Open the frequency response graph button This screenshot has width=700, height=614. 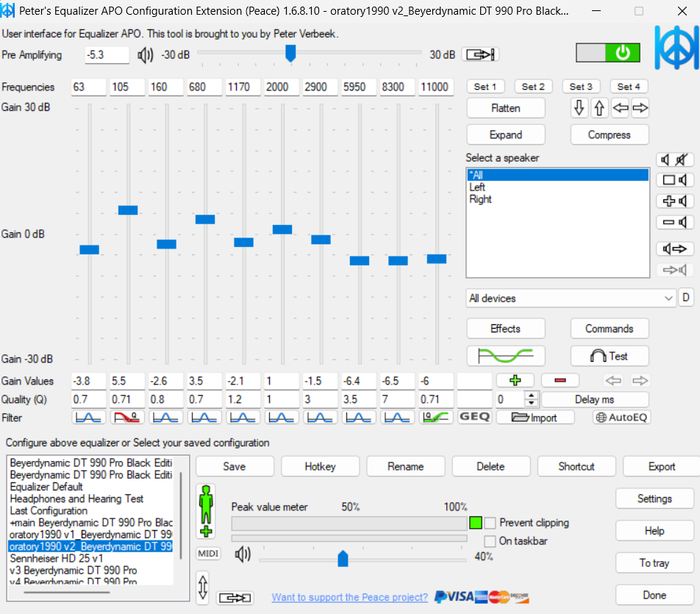point(506,356)
